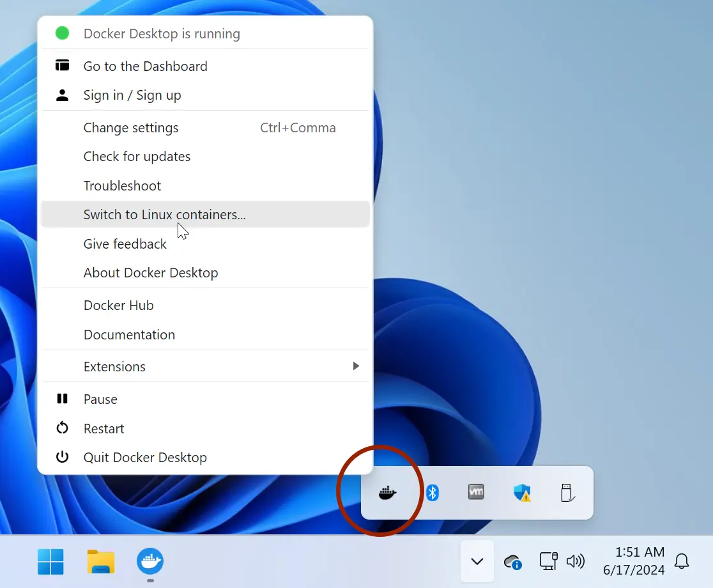Open Troubleshoot from Docker menu
The width and height of the screenshot is (713, 588).
click(205, 185)
